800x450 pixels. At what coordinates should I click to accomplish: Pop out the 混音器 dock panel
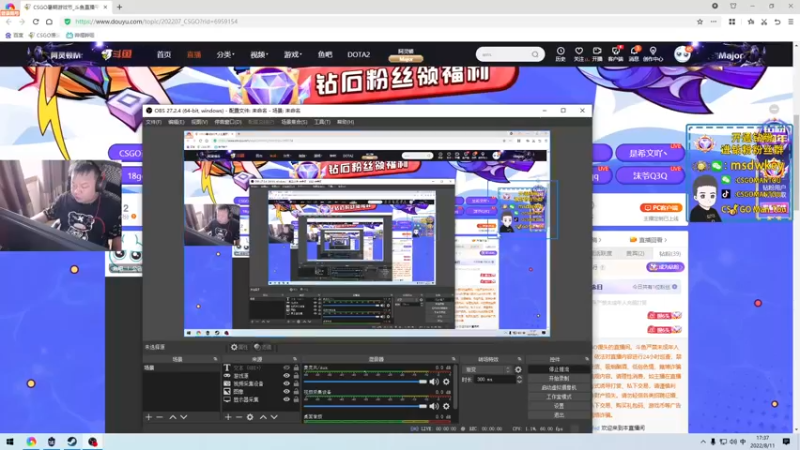453,359
